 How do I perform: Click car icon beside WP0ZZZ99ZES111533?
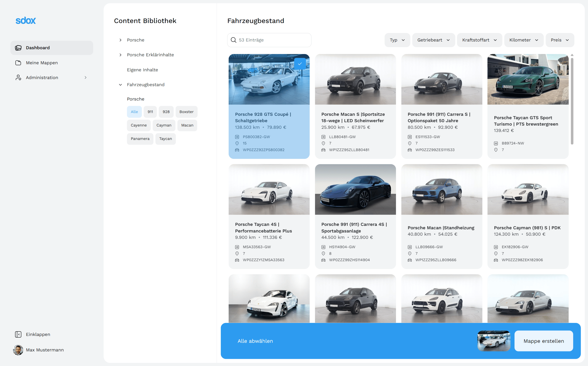pyautogui.click(x=410, y=150)
